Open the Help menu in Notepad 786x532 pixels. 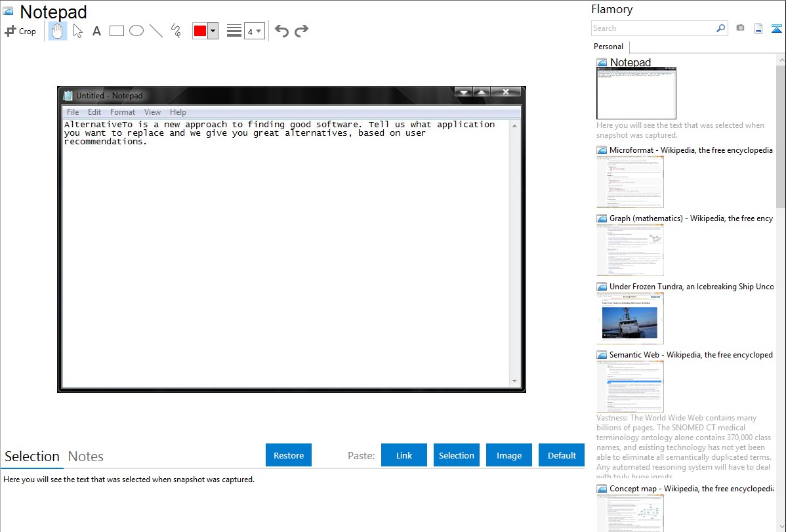(177, 112)
